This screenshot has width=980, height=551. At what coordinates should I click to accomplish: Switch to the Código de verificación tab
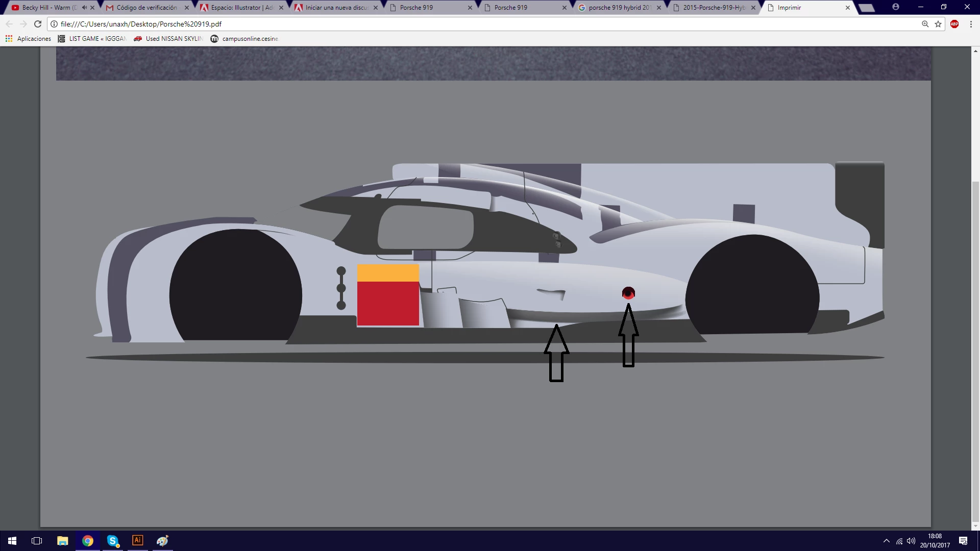click(x=146, y=8)
